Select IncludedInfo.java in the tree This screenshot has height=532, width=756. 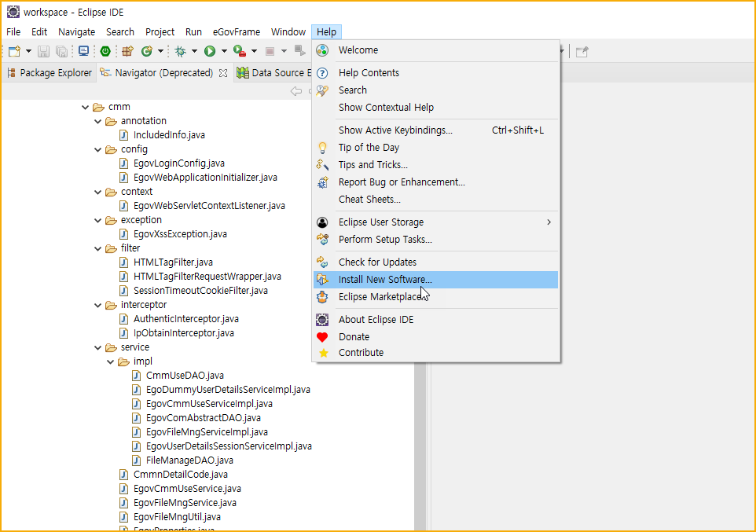pyautogui.click(x=169, y=135)
